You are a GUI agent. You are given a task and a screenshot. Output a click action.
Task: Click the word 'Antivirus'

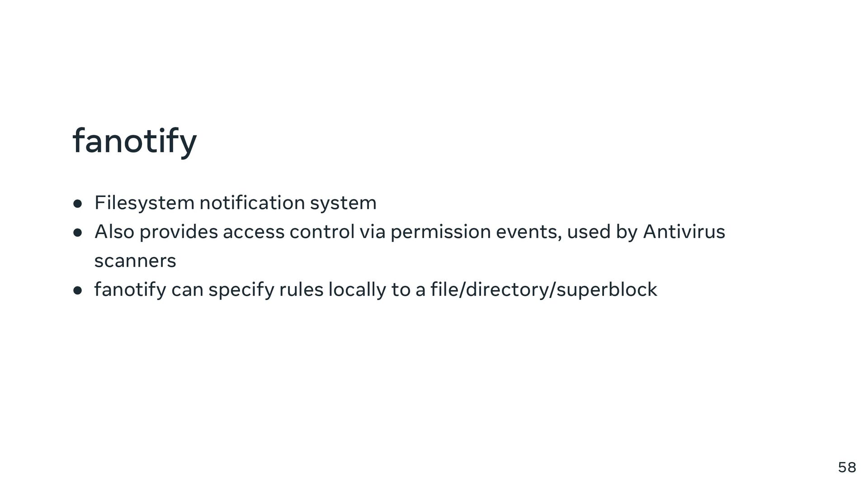pos(684,232)
